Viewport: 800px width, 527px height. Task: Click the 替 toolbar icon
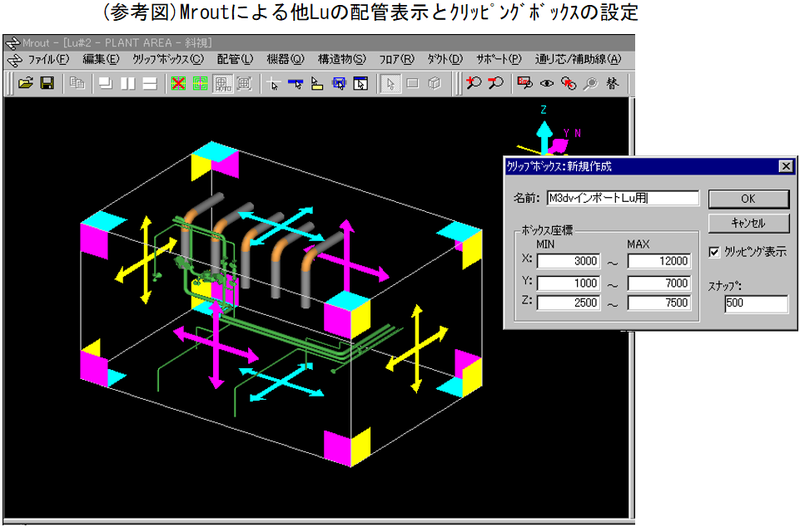pos(614,84)
